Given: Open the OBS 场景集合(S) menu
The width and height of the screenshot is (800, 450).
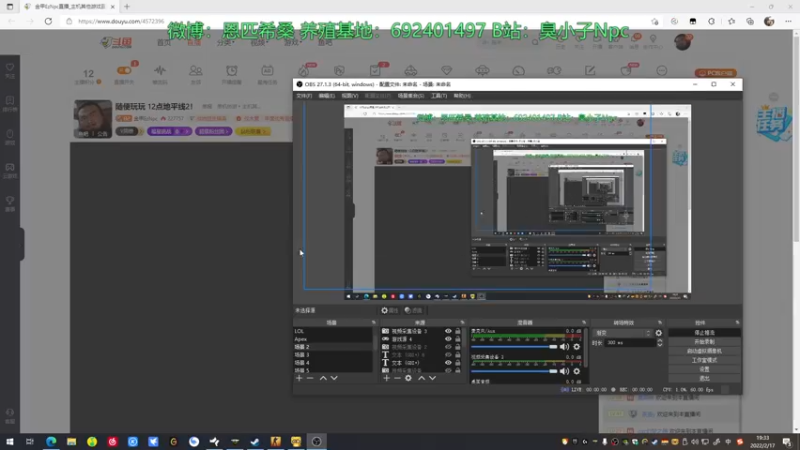Looking at the screenshot, I should click(411, 95).
